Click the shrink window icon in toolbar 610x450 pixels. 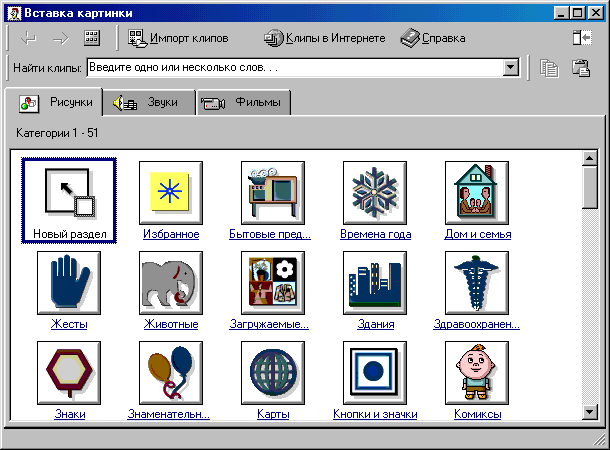pos(582,38)
